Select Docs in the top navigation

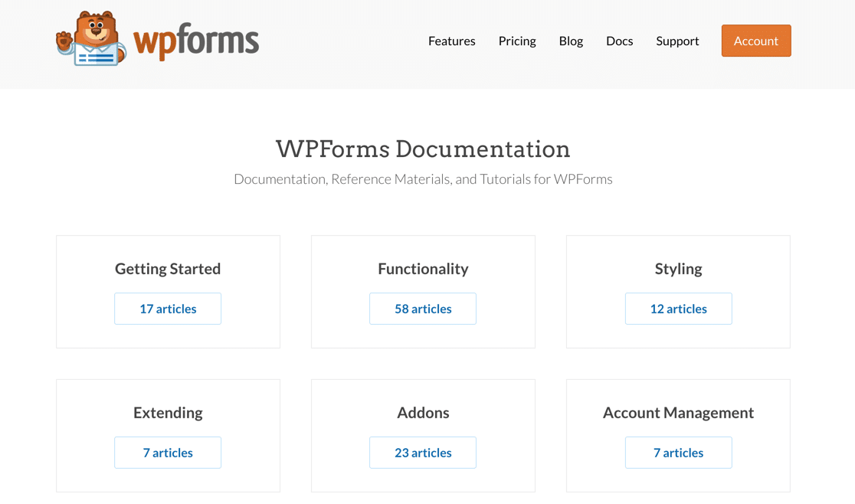coord(620,41)
